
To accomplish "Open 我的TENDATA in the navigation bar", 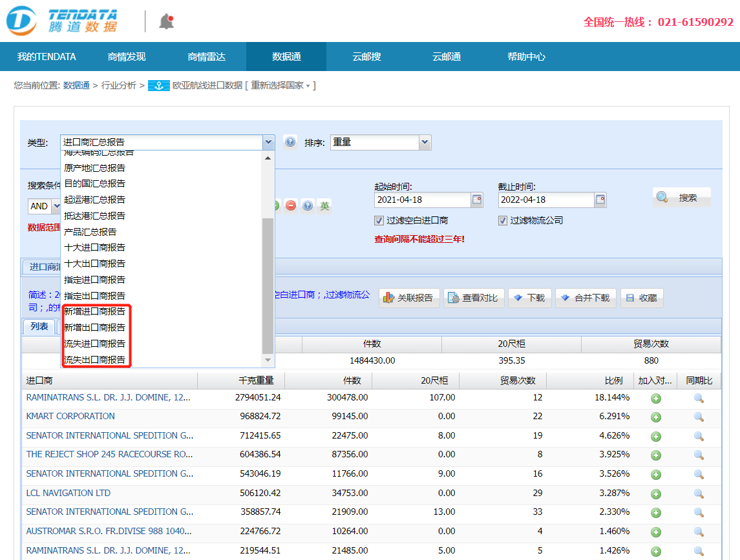I will click(47, 57).
